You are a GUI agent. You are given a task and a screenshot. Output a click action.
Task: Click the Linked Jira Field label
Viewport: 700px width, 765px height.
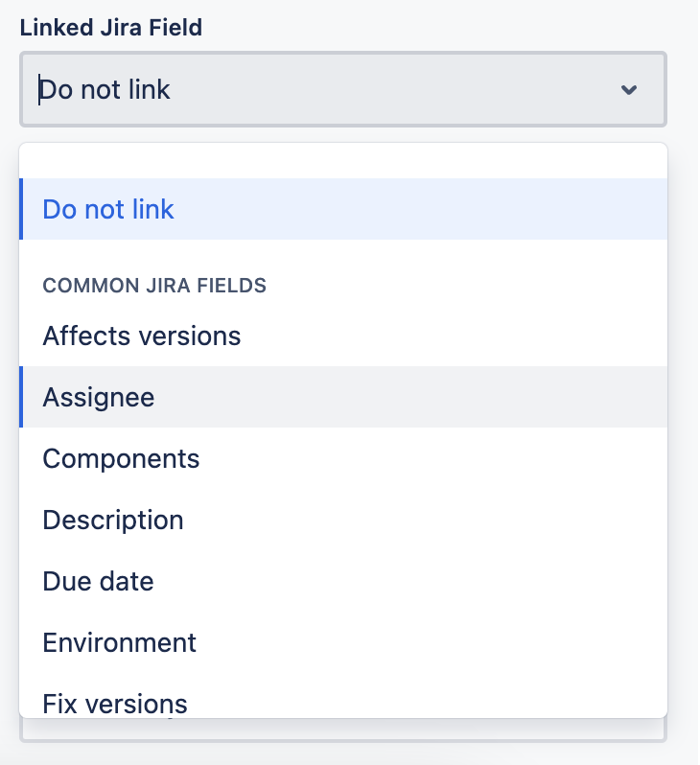tap(111, 27)
